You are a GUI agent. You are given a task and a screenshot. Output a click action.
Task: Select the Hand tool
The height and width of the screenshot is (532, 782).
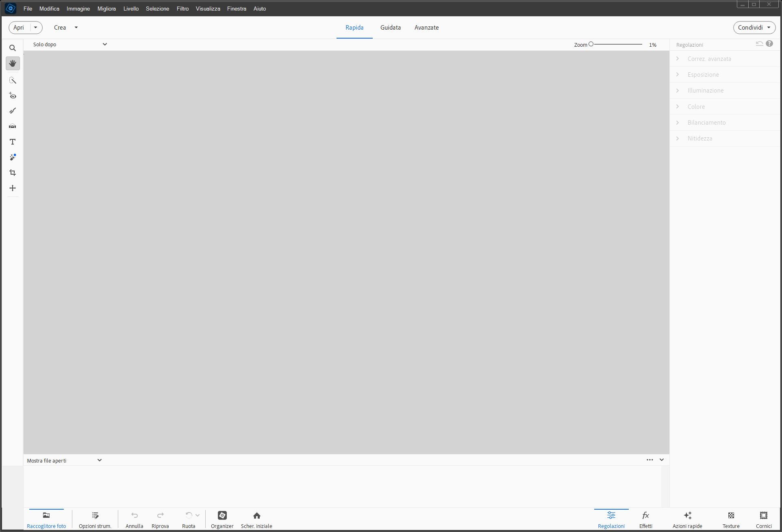click(x=13, y=63)
